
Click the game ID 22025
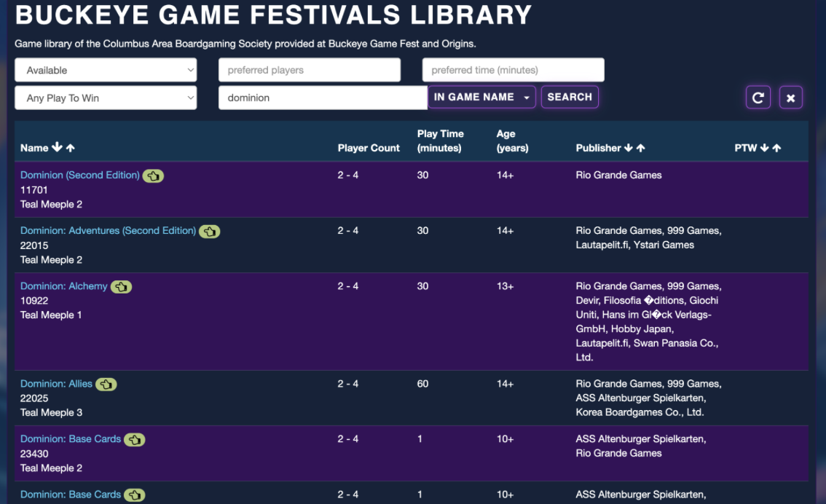(x=34, y=398)
